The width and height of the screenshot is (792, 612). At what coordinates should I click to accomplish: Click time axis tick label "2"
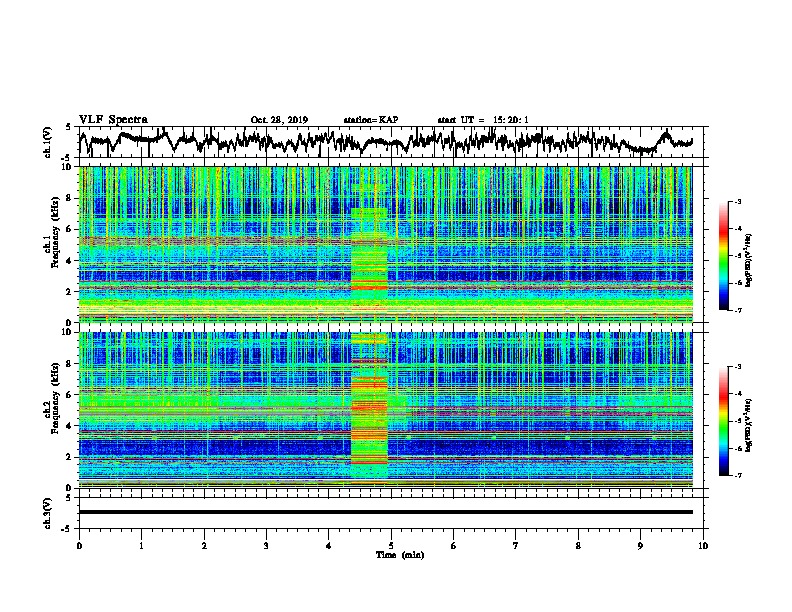(204, 546)
